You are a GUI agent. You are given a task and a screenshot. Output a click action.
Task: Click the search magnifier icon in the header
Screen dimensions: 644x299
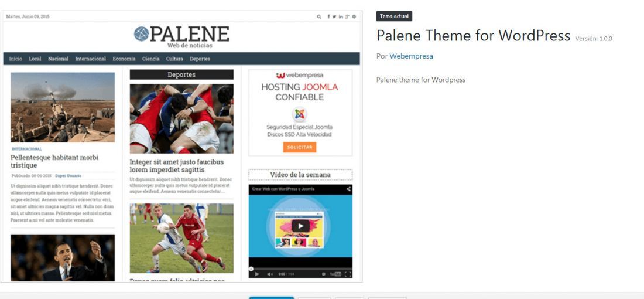(x=318, y=17)
